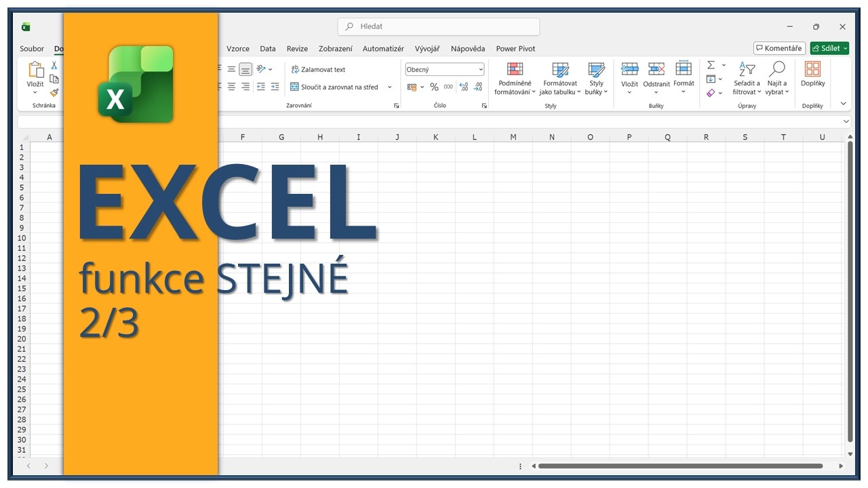Open the Obecný number format dropdown
The height and width of the screenshot is (488, 868).
445,69
